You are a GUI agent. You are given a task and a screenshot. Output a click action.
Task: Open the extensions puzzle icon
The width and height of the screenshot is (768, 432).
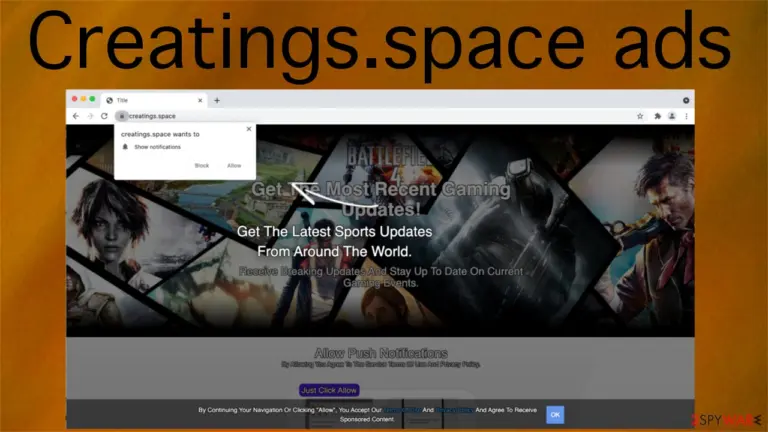(x=657, y=116)
